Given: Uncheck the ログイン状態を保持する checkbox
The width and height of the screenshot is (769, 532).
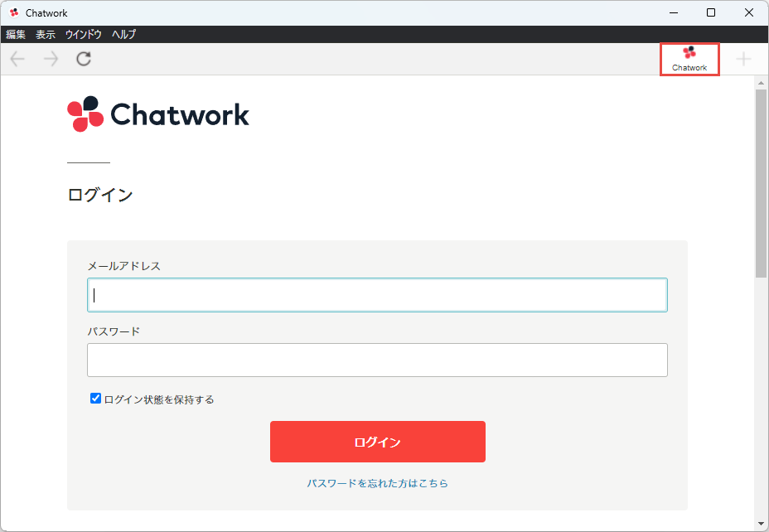Looking at the screenshot, I should pos(96,399).
